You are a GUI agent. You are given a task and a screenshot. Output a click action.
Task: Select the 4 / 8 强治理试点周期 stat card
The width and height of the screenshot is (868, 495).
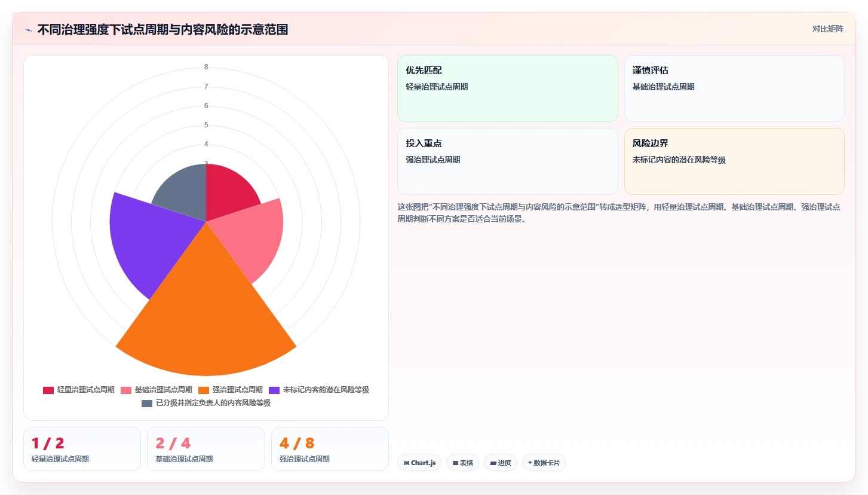coord(330,449)
